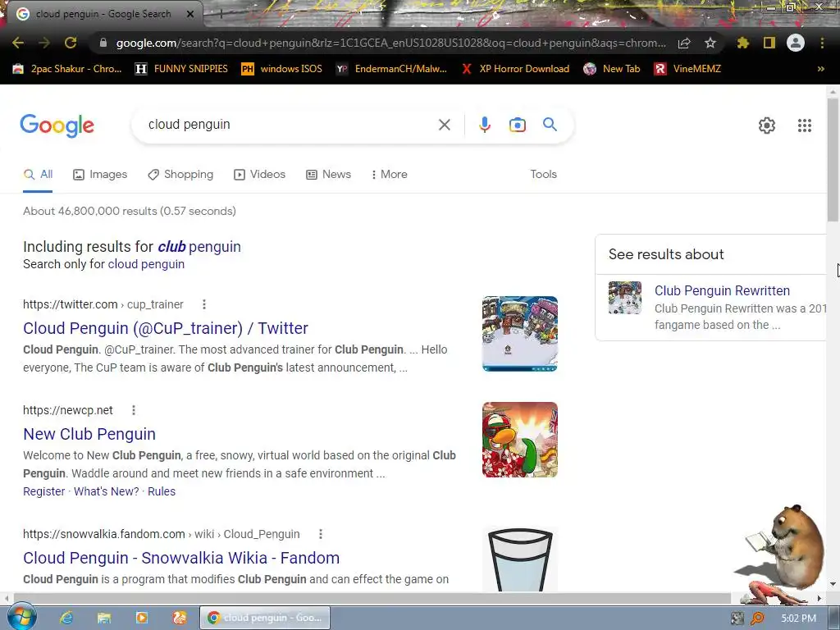Screen dimensions: 840x630
Task: Open options for newcp.net result
Action: 134,410
